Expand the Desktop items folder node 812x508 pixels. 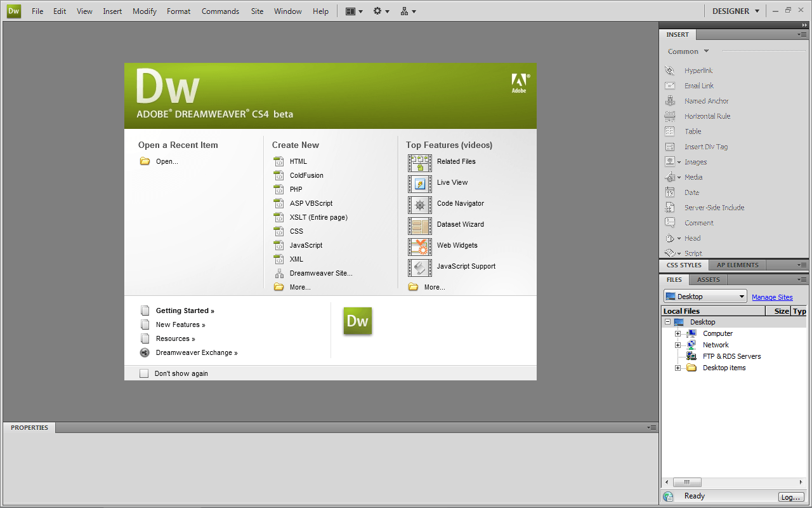(678, 368)
